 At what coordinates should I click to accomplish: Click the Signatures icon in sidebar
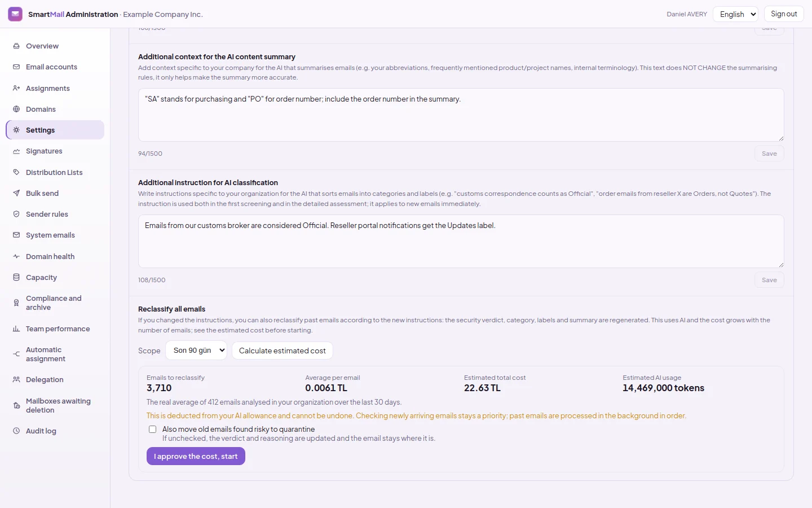pos(16,151)
